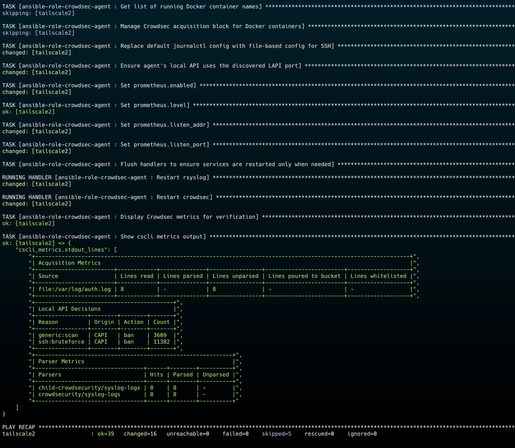Click the 'Lines poured to bucket' column header
The height and width of the screenshot is (448, 515).
coord(304,276)
